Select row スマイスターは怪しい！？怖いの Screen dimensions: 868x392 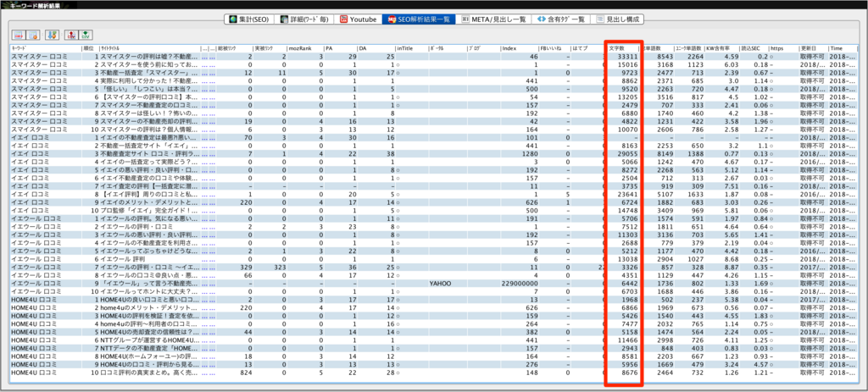pos(433,113)
